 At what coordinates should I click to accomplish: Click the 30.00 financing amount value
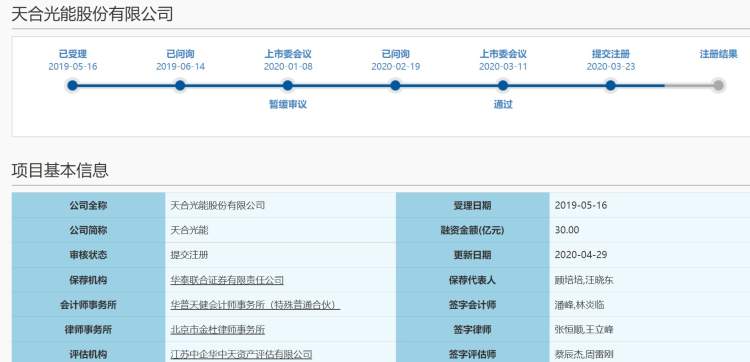[x=567, y=230]
